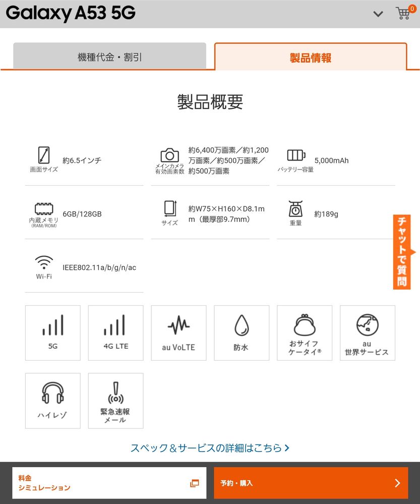Screen dimensions: 420x504
Task: Click the 約189g weight value
Action: 326,214
